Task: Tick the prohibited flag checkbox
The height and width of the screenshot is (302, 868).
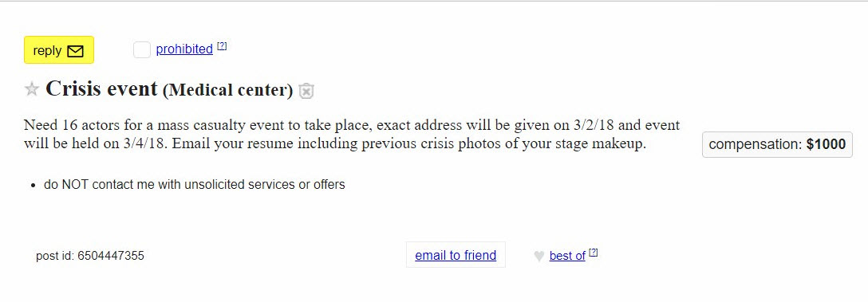Action: [x=142, y=49]
